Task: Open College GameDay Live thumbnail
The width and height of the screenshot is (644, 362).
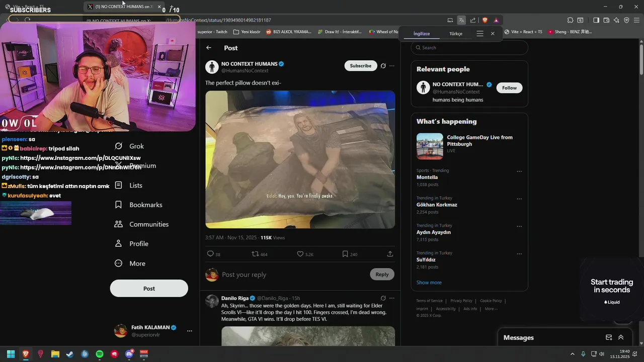Action: (x=430, y=146)
